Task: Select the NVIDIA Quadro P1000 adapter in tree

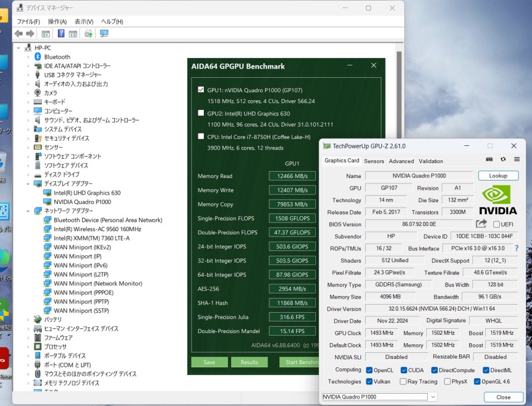Action: pyautogui.click(x=82, y=202)
